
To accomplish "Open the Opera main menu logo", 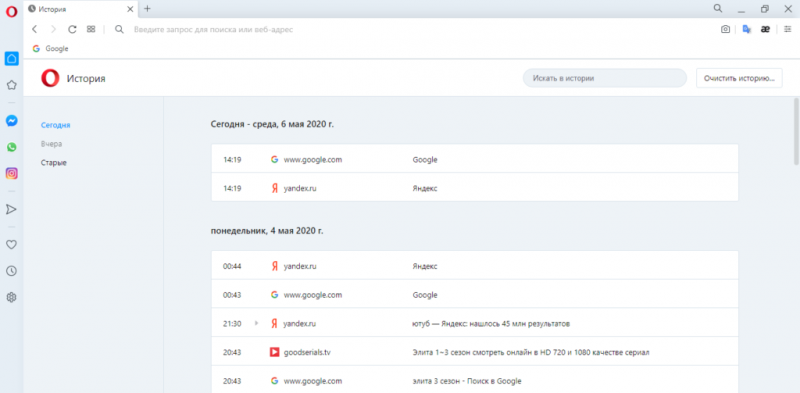I will (x=11, y=11).
